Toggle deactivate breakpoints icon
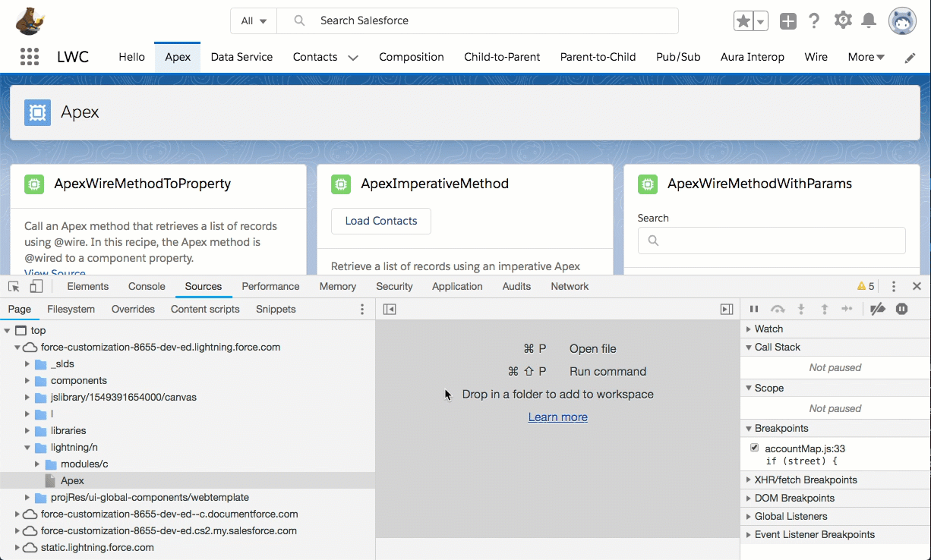Image resolution: width=931 pixels, height=560 pixels. tap(878, 309)
